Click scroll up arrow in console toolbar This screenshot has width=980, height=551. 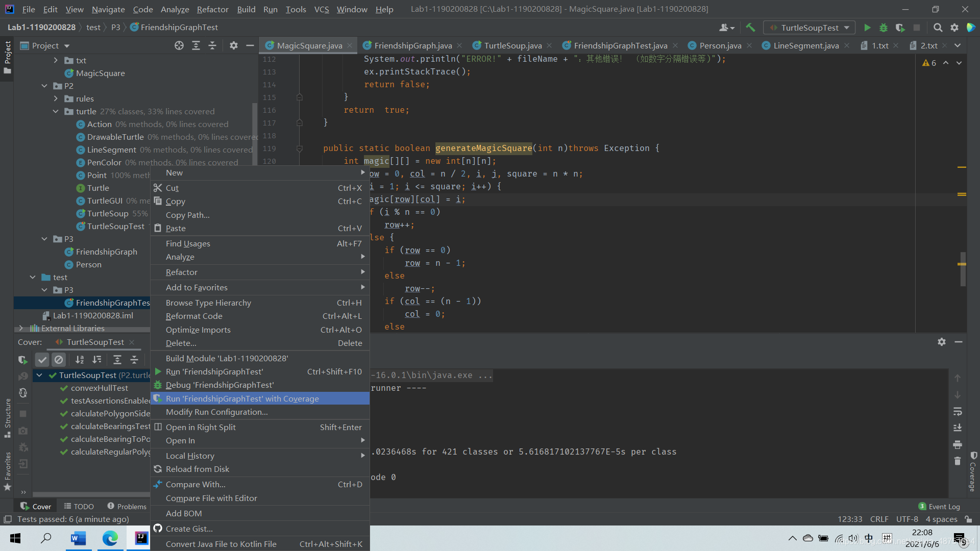pos(958,378)
